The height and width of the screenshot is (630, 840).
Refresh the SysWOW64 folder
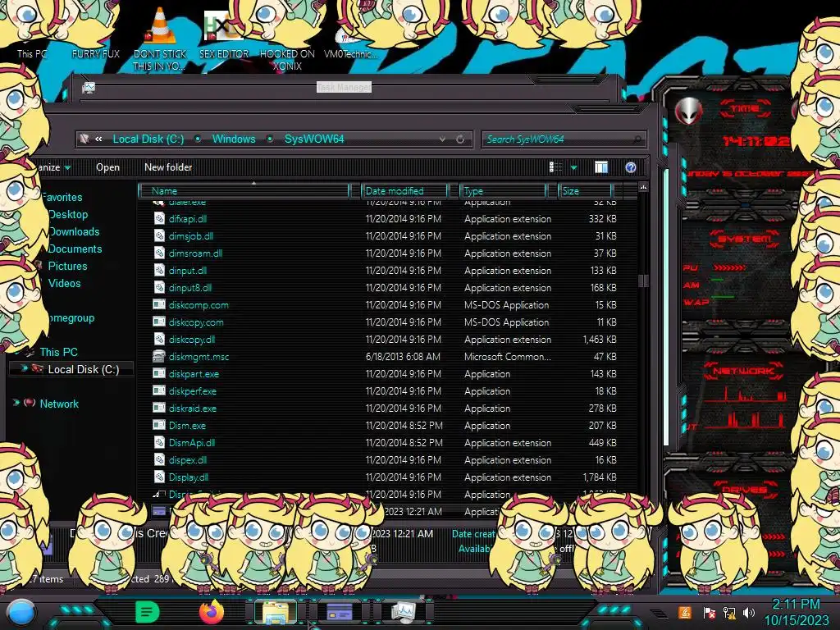point(460,139)
